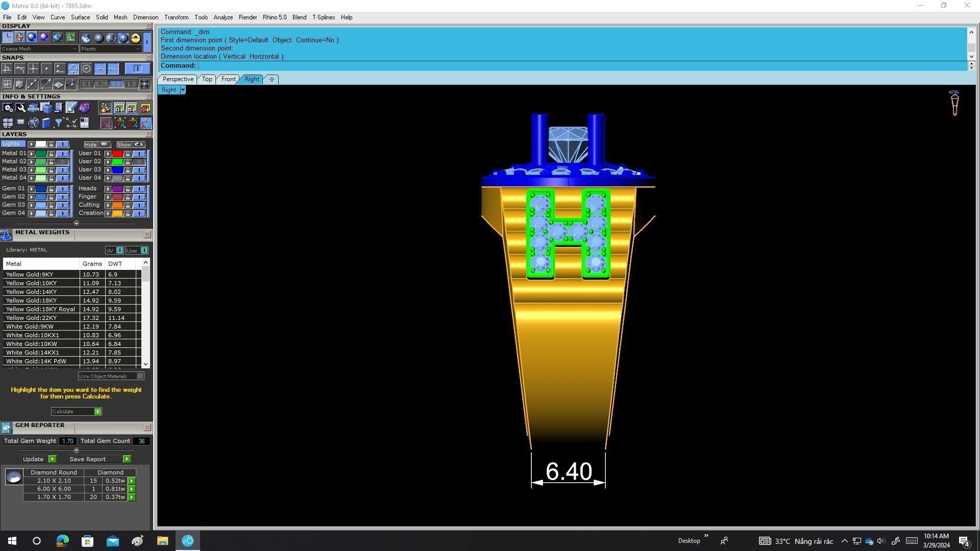Open the Dimension menu

(x=145, y=17)
